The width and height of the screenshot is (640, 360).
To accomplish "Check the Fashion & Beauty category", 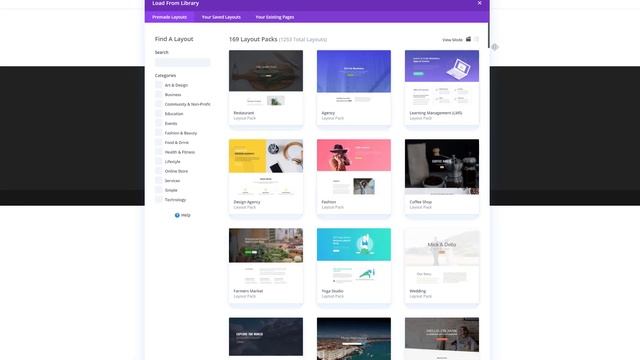I will click(x=158, y=133).
